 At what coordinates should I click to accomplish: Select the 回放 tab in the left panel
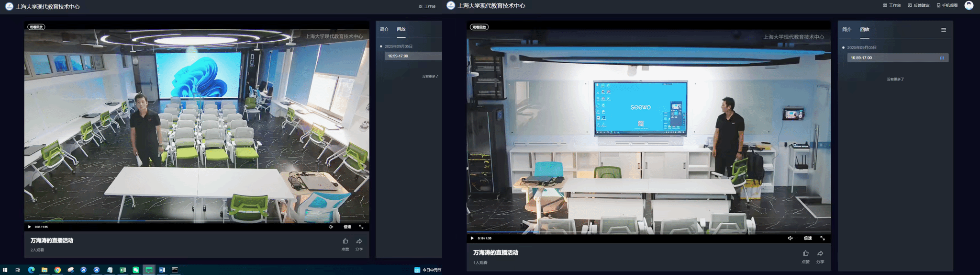(401, 30)
